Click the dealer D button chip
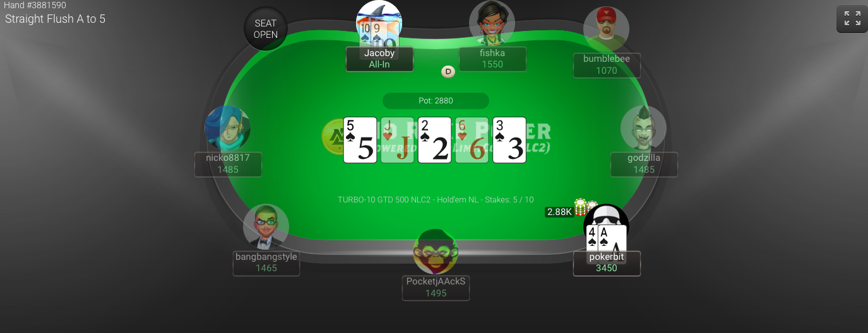868x333 pixels. click(x=448, y=72)
